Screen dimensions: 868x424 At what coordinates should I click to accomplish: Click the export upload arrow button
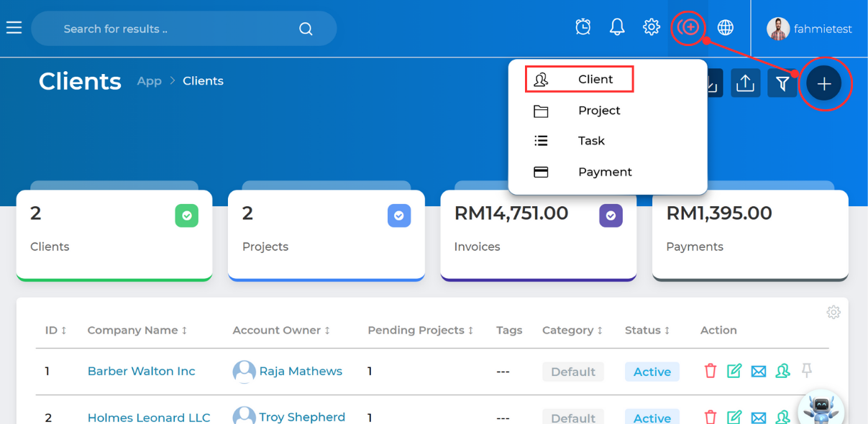(746, 83)
